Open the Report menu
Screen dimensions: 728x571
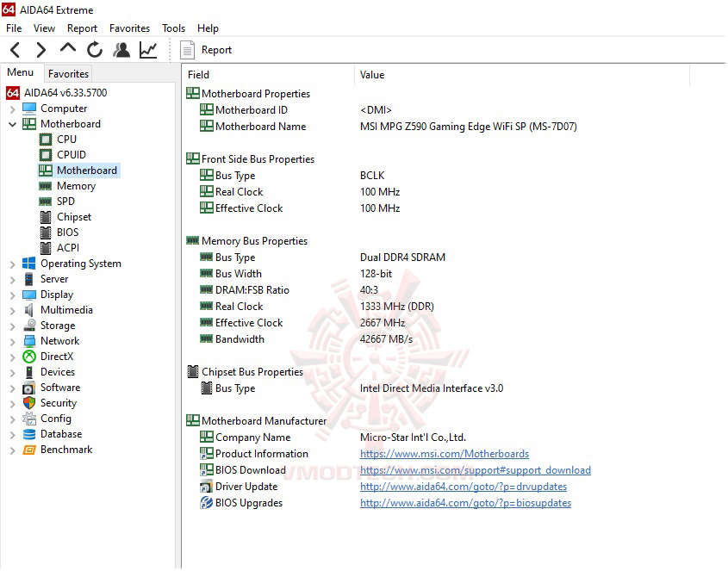click(82, 28)
